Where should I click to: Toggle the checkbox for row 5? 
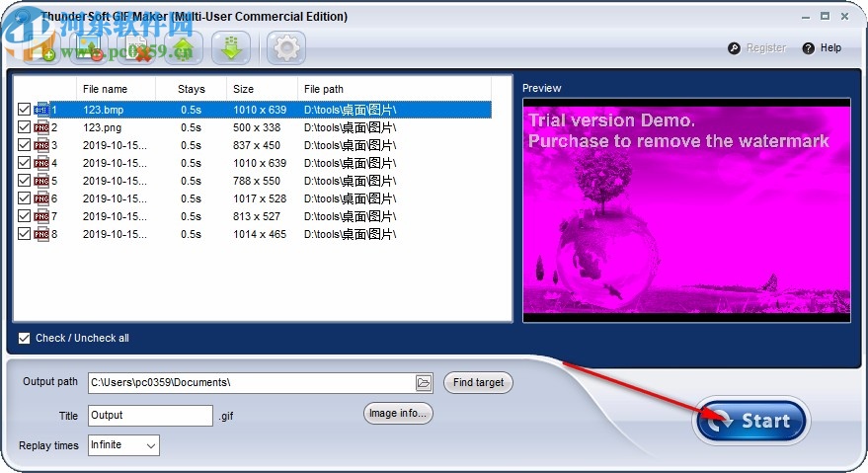coord(24,180)
